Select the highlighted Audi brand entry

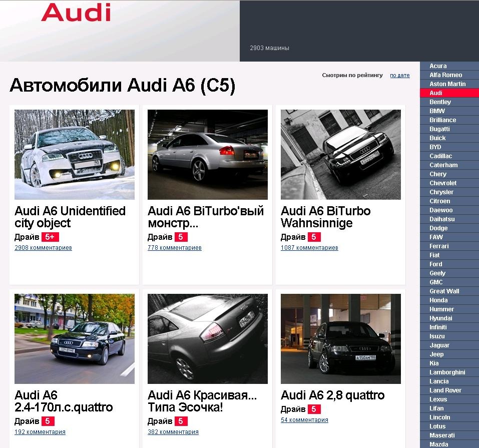pos(449,93)
